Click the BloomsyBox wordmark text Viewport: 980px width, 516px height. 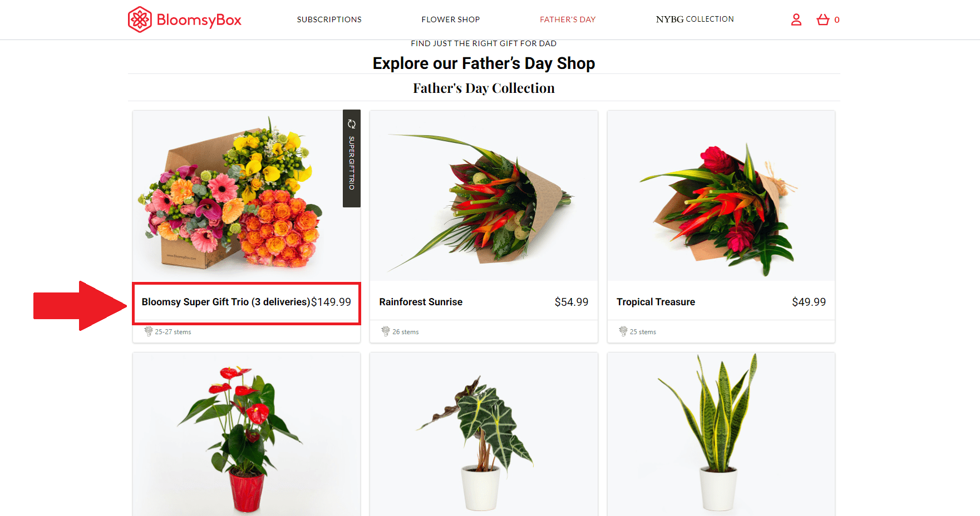[x=199, y=20]
